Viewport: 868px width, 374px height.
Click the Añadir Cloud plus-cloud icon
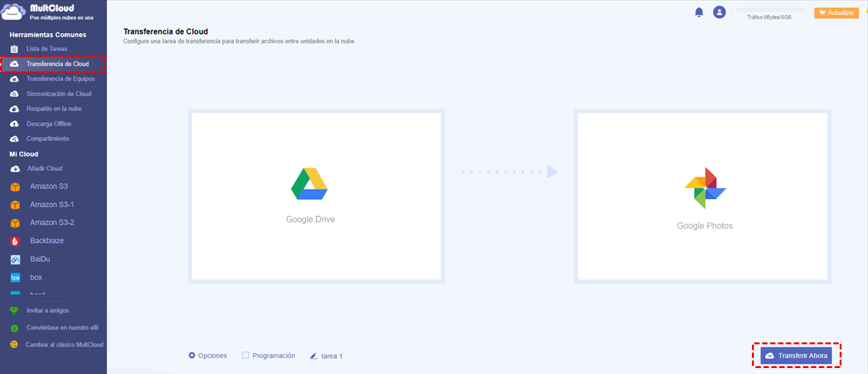[x=15, y=169]
